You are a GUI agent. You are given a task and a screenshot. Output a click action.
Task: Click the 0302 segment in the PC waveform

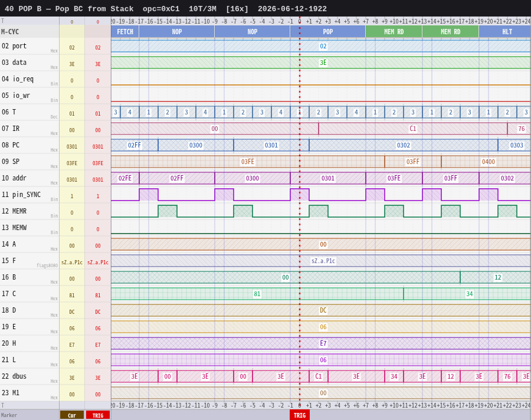pos(404,145)
